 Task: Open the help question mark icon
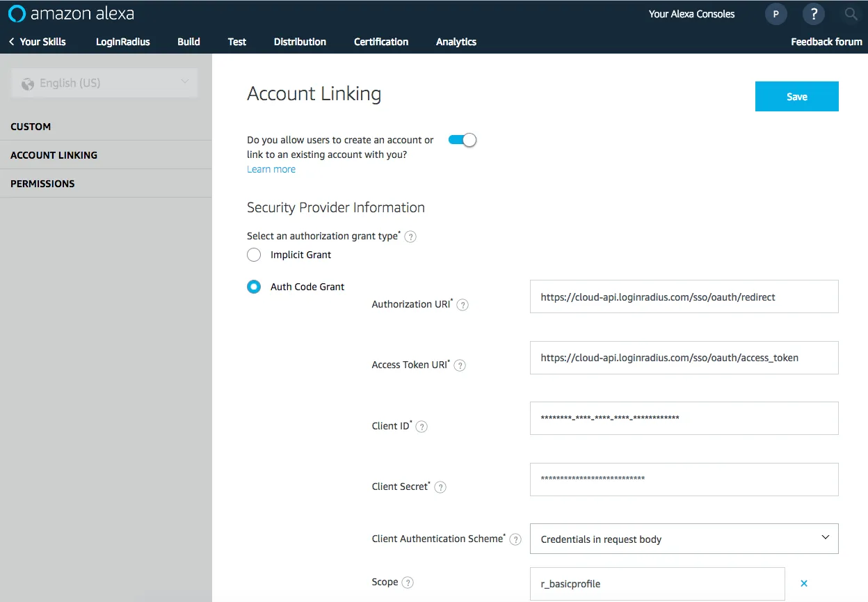814,14
